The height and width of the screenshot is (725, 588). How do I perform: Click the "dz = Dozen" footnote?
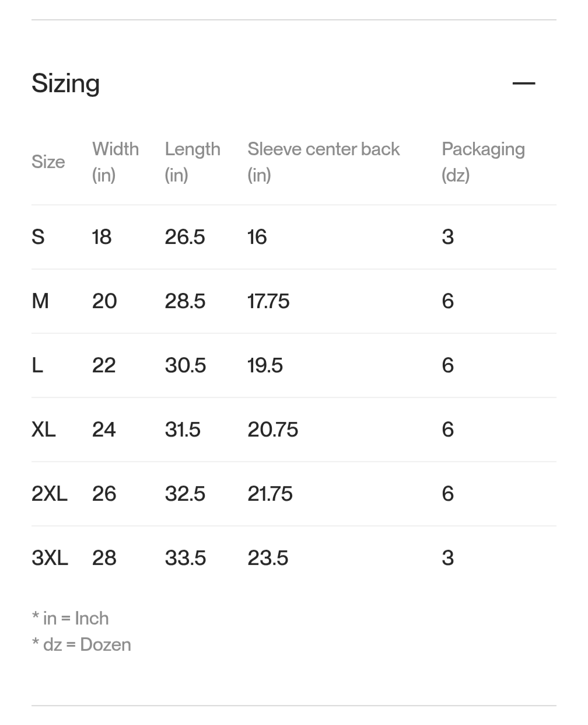click(81, 644)
